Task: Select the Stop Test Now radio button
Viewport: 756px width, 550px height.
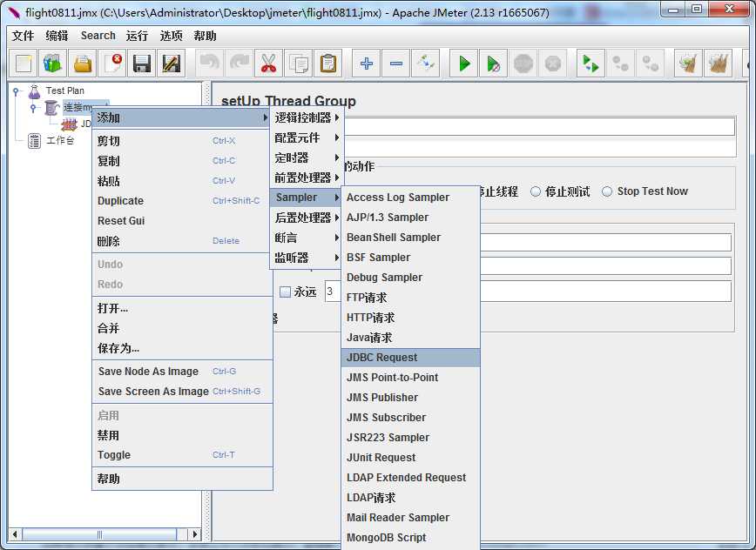Action: pyautogui.click(x=607, y=191)
